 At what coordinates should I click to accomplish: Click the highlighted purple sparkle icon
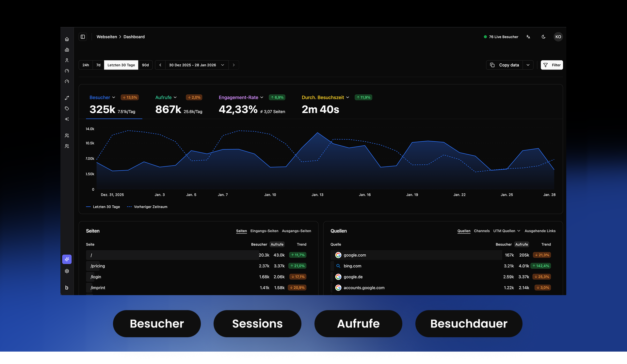tap(67, 259)
